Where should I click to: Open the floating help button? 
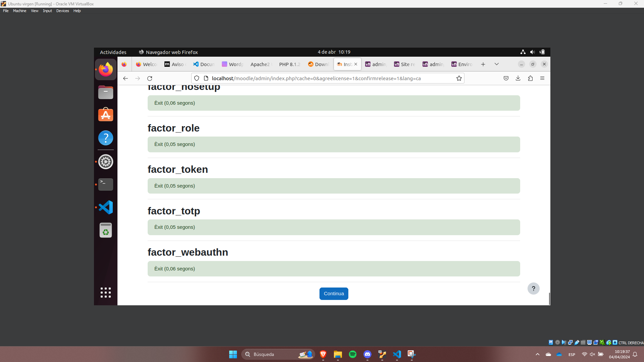pos(533,288)
